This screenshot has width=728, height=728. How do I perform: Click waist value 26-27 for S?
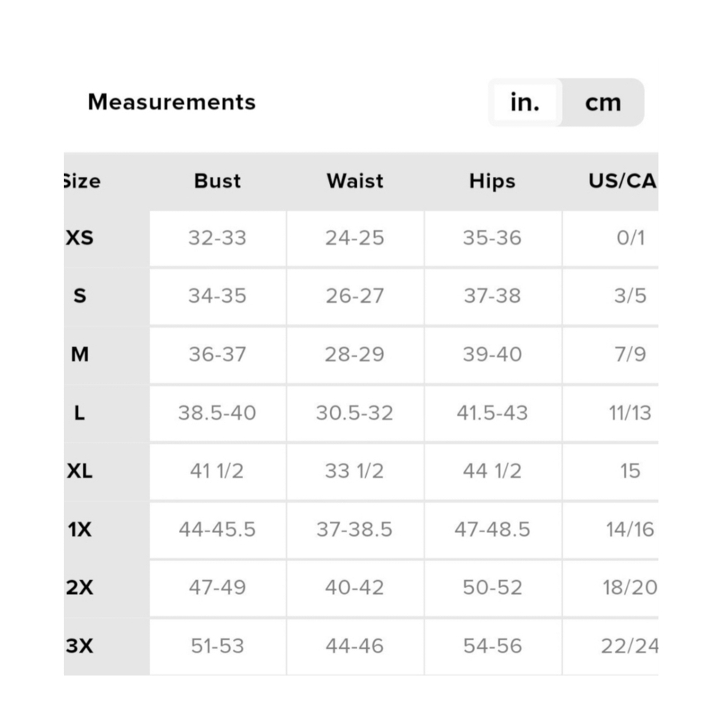pos(355,296)
